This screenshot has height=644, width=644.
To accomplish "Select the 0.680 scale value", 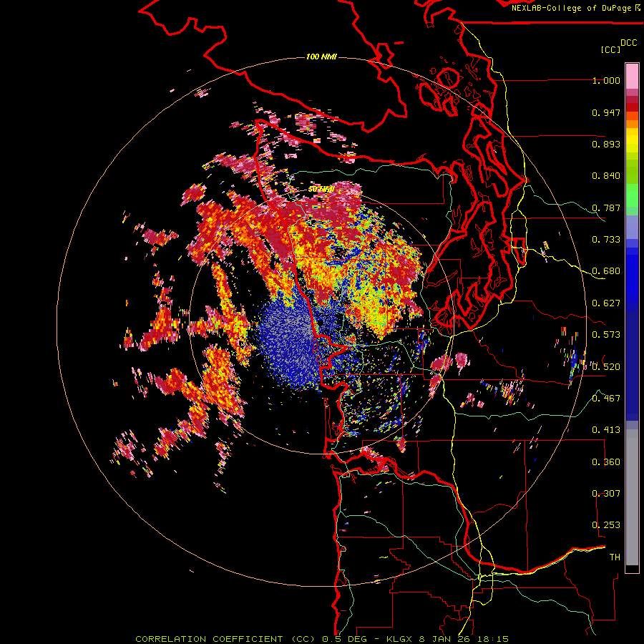I will [606, 271].
